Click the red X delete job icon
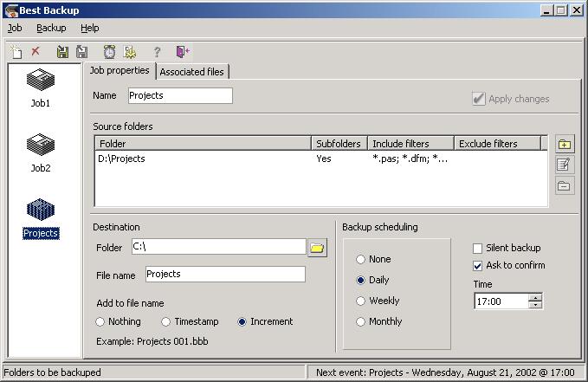588x382 pixels. tap(36, 52)
